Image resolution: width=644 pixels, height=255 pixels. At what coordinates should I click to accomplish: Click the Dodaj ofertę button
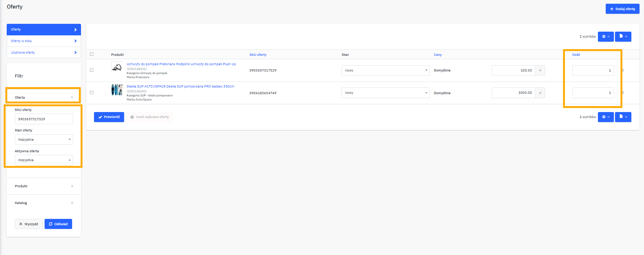(x=622, y=9)
